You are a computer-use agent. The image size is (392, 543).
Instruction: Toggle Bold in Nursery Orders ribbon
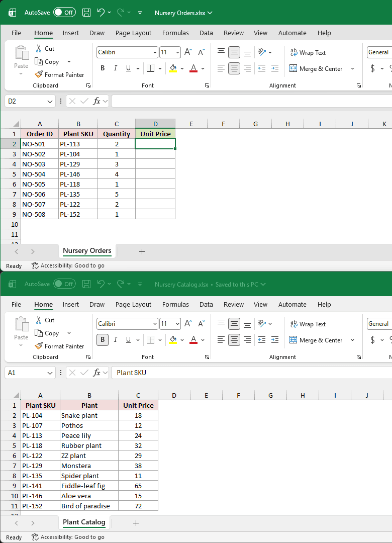(103, 68)
